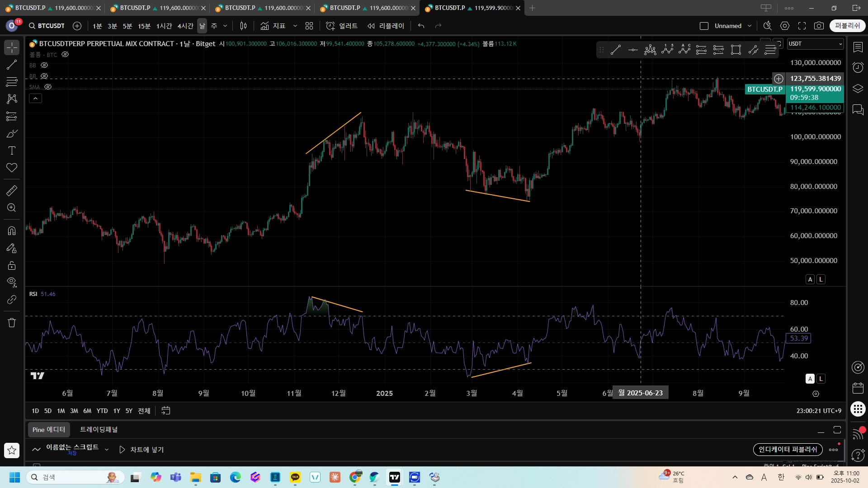Open the USDT currency dropdown
Screen dimensions: 868x488
(815, 44)
